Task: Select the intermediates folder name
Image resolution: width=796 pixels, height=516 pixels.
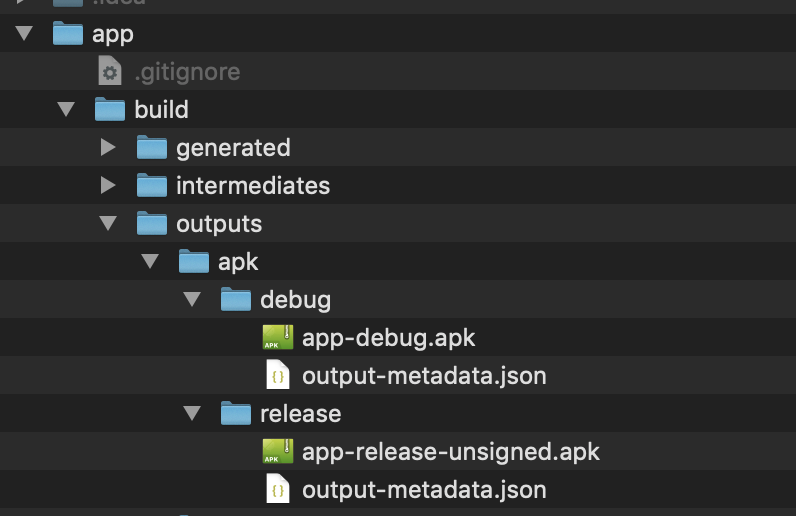Action: pos(253,185)
